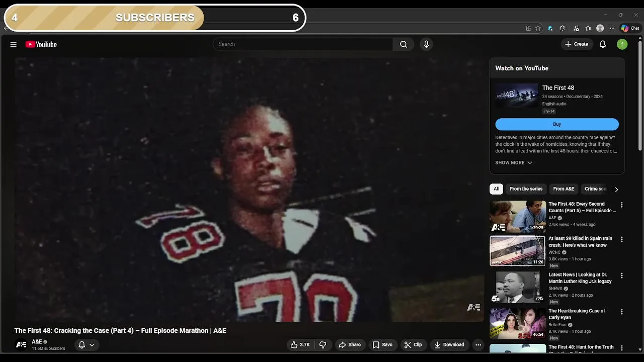Open browser profile avatar
The height and width of the screenshot is (362, 644).
click(x=600, y=28)
